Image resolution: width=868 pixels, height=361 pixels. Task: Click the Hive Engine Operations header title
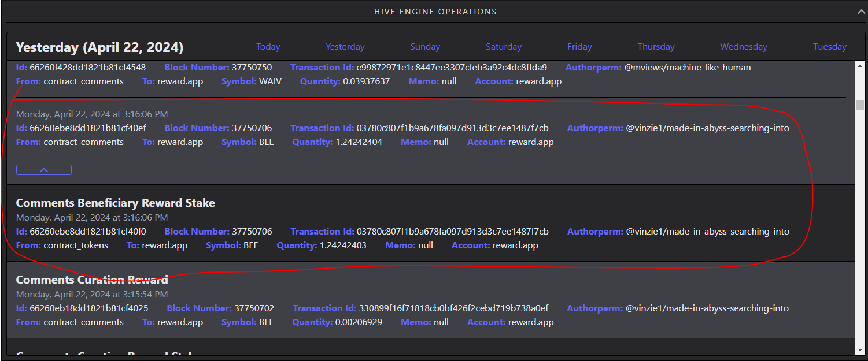click(x=435, y=12)
